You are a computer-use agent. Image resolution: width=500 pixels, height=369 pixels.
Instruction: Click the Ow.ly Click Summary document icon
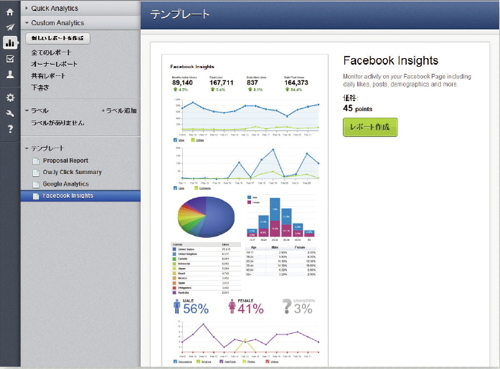(x=36, y=173)
